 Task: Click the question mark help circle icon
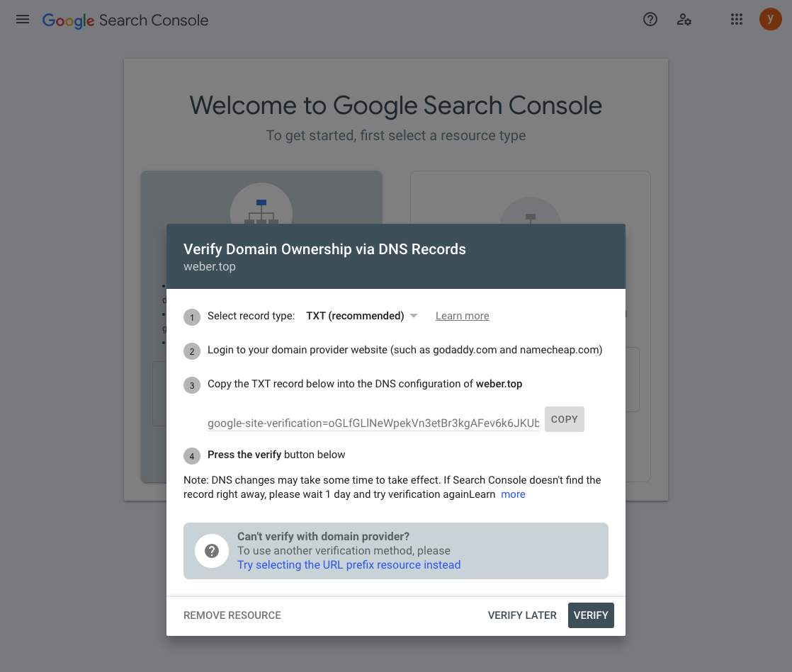(x=212, y=551)
